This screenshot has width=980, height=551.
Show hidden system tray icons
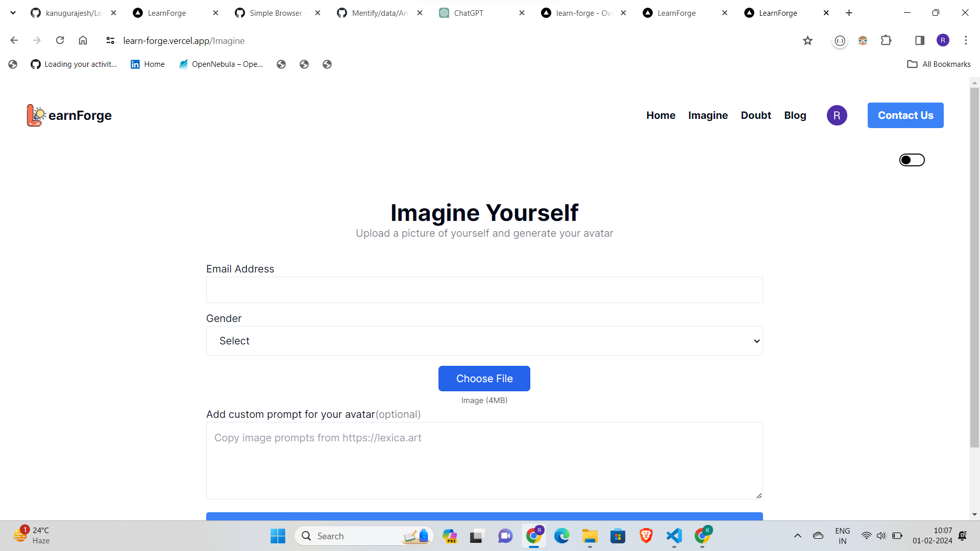[797, 536]
